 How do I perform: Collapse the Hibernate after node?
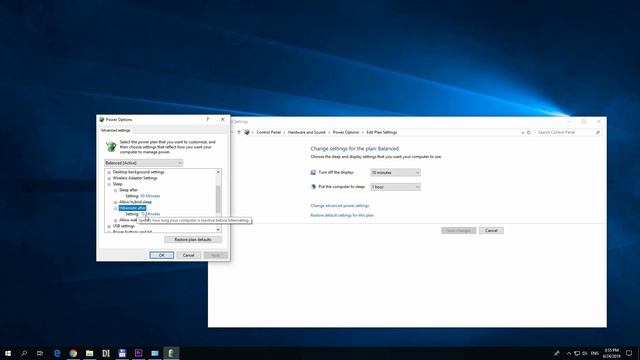(x=115, y=208)
